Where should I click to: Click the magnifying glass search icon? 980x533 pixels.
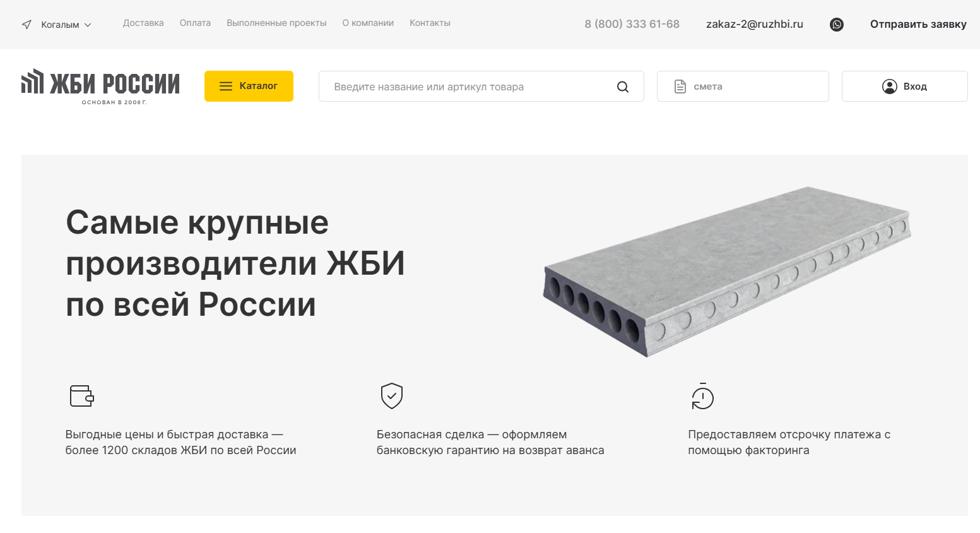coord(623,87)
